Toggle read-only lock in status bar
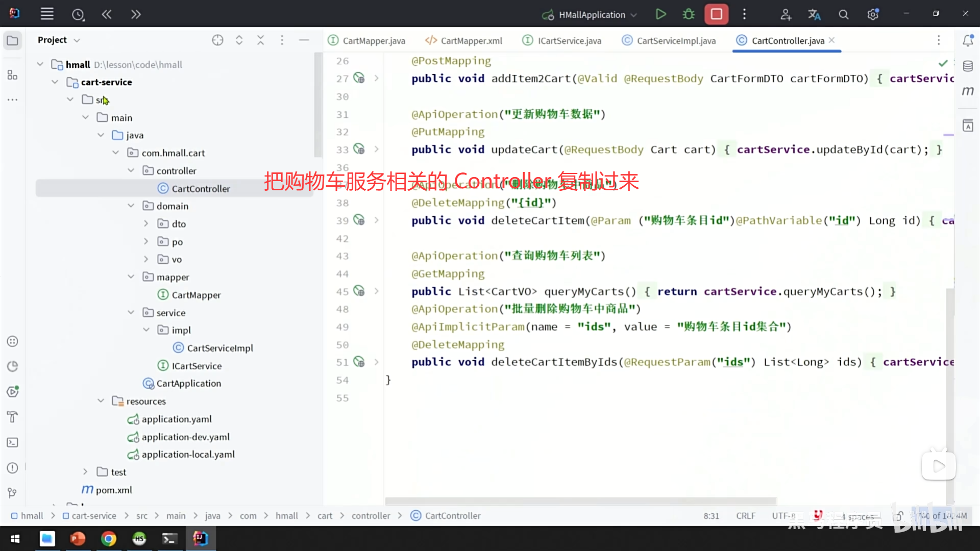This screenshot has width=980, height=551. tap(899, 516)
